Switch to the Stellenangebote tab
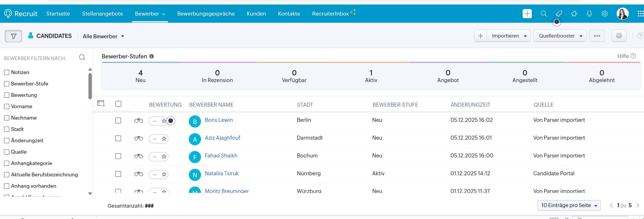Image resolution: width=644 pixels, height=219 pixels. (102, 14)
